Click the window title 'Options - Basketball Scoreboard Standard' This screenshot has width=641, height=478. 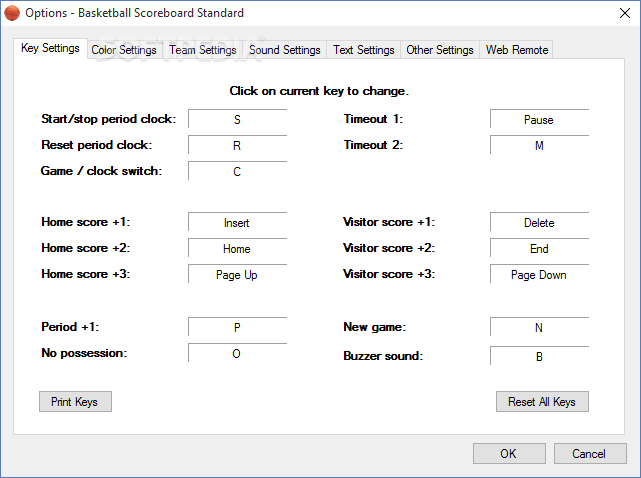tap(134, 13)
